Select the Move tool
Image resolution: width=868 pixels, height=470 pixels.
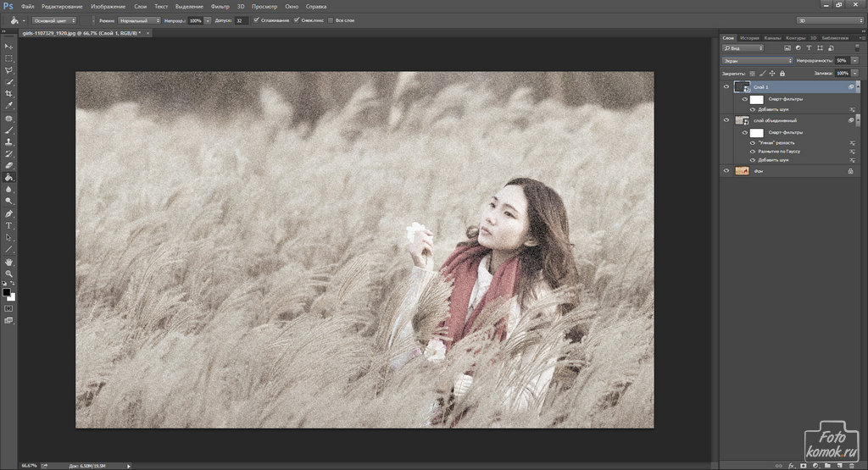point(8,47)
